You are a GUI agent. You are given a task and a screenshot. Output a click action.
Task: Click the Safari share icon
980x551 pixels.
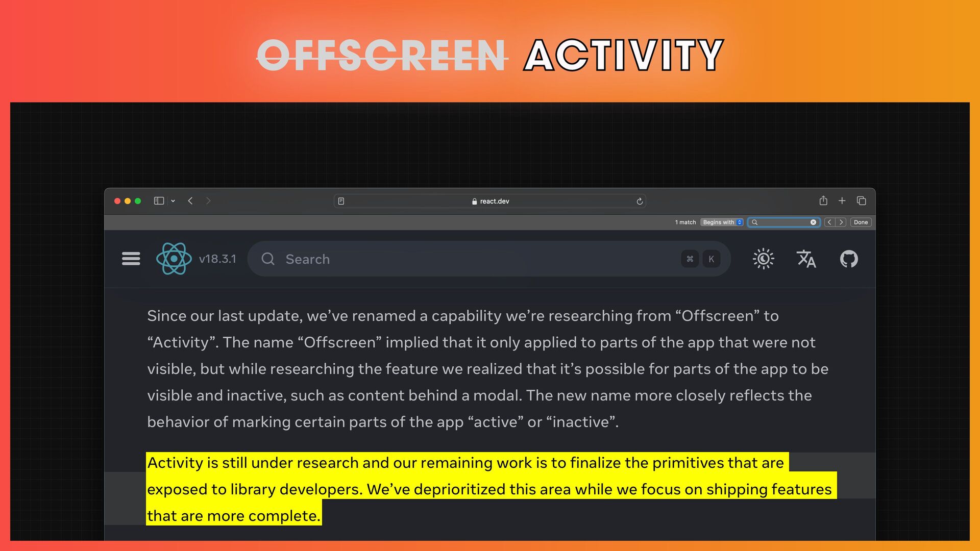pyautogui.click(x=823, y=201)
